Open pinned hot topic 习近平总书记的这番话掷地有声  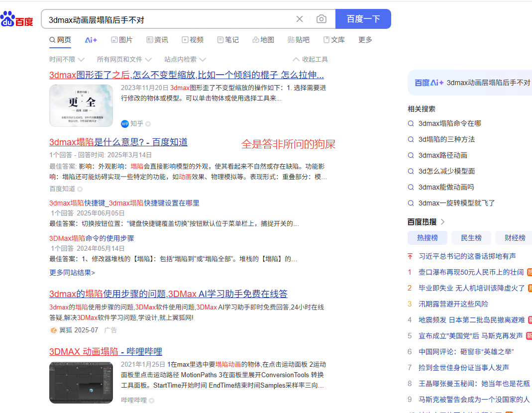(467, 256)
